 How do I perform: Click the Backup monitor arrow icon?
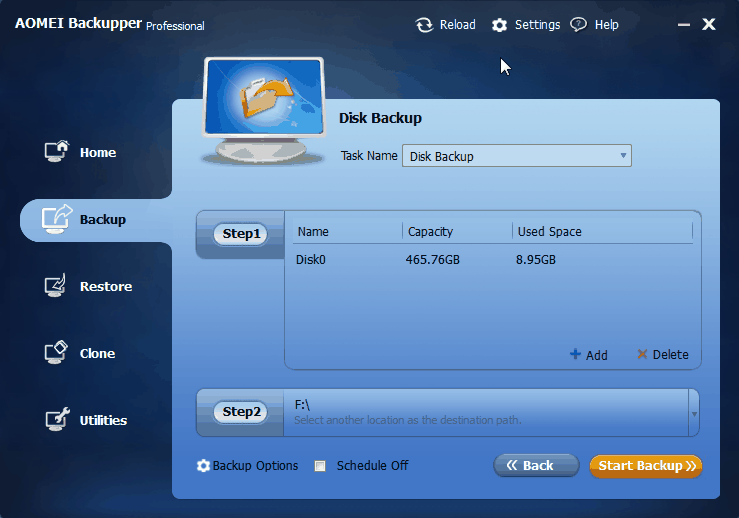point(57,219)
